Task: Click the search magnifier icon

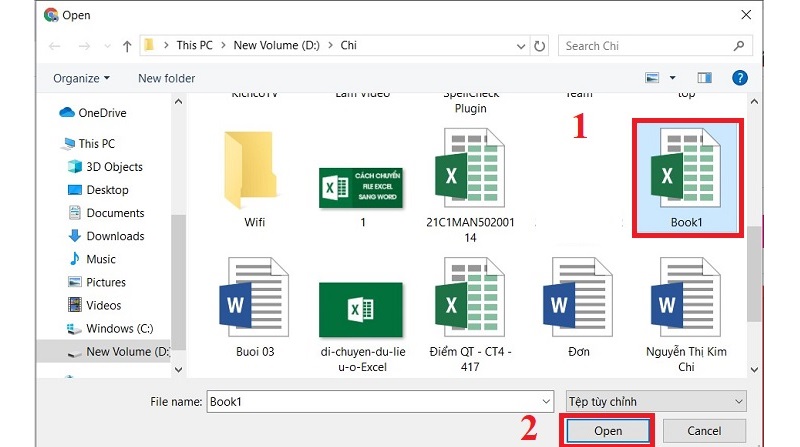Action: [x=739, y=46]
